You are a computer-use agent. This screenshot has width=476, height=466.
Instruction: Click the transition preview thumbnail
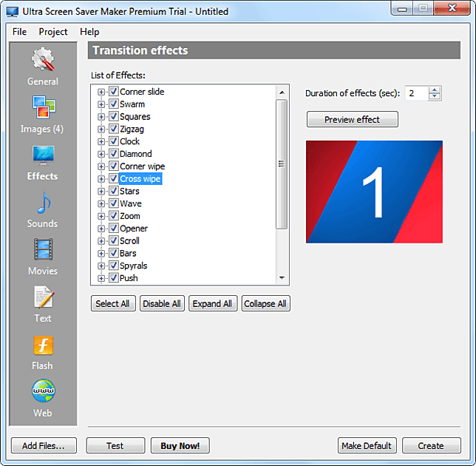[374, 192]
